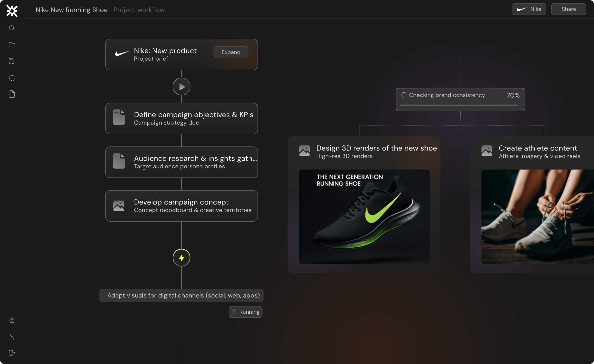Image resolution: width=594 pixels, height=364 pixels.
Task: Open the folder icon in sidebar
Action: tap(12, 45)
